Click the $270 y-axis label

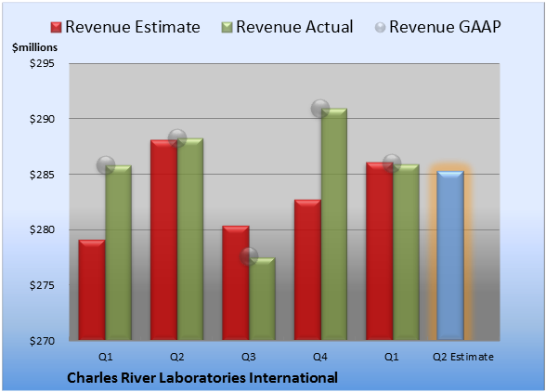[x=42, y=340]
